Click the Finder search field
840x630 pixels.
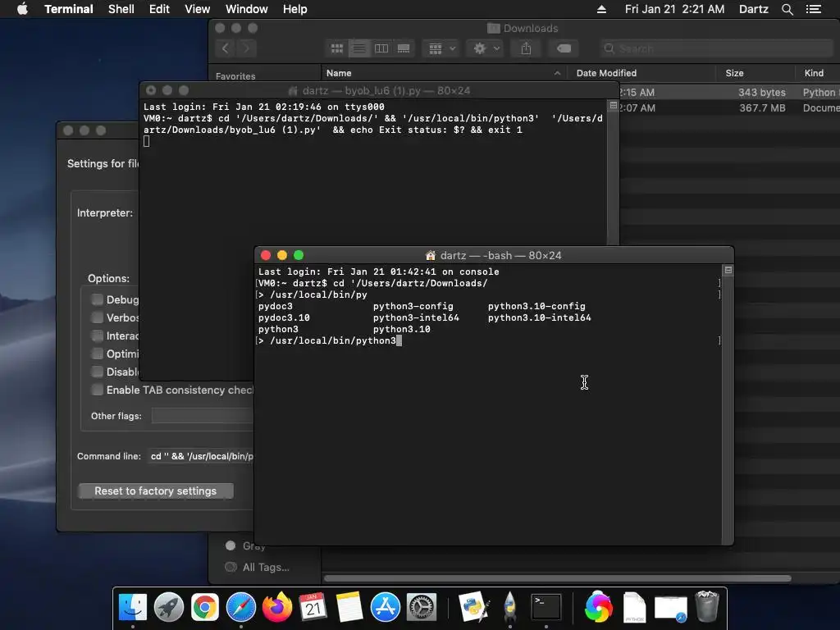717,48
